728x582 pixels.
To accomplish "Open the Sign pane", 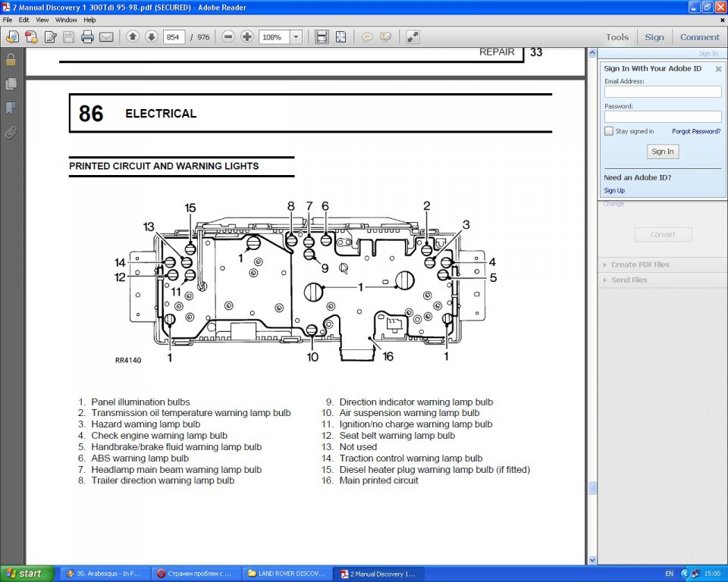I will click(654, 37).
